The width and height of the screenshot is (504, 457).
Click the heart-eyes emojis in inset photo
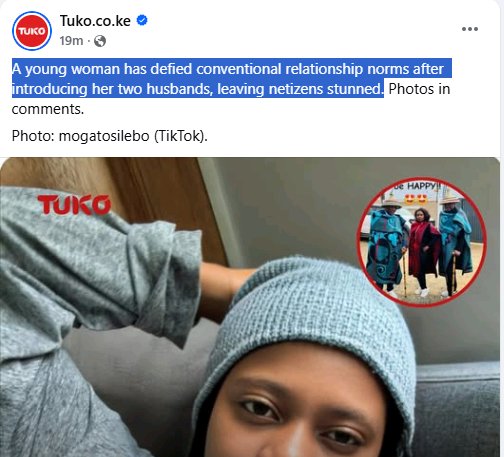point(416,199)
